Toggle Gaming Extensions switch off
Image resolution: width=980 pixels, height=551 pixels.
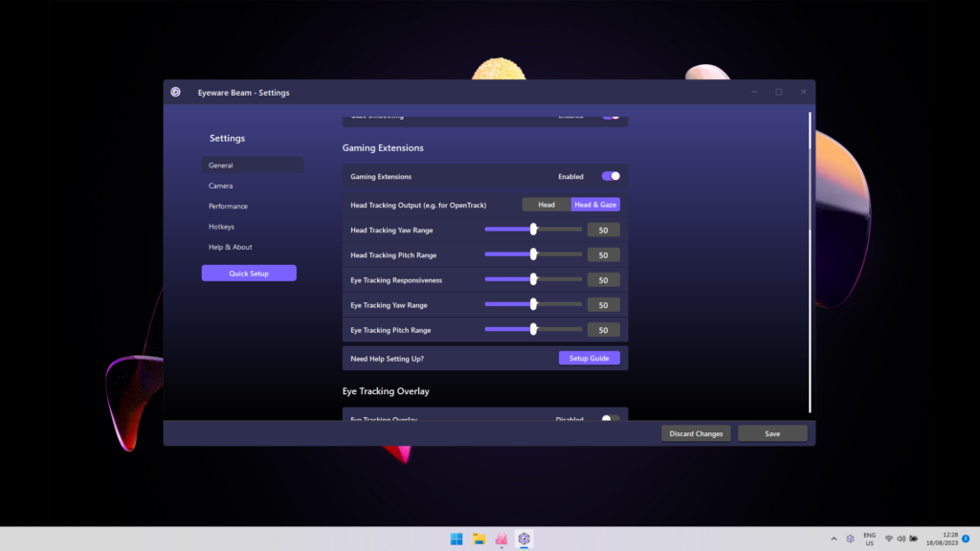click(611, 176)
